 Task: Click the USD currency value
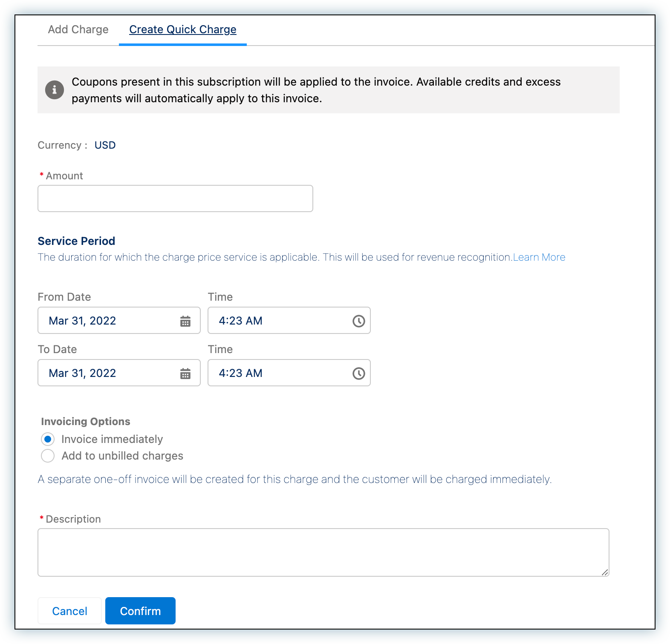pos(105,145)
